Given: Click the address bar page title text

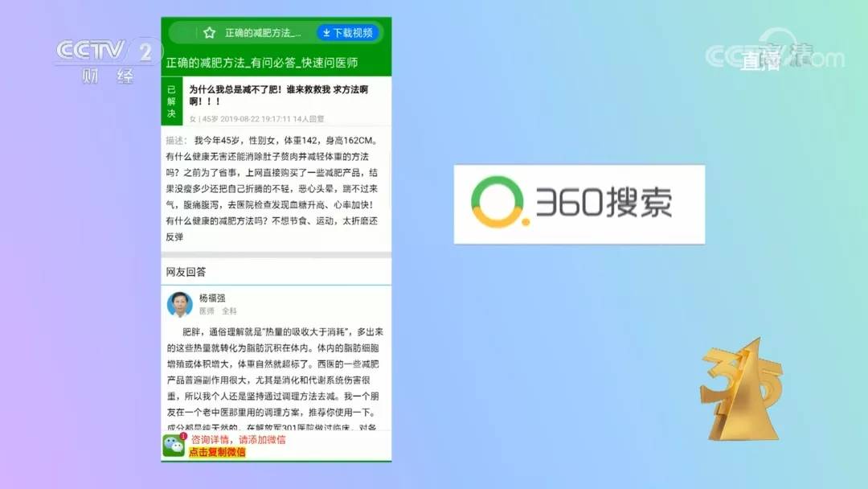Looking at the screenshot, I should (x=263, y=33).
